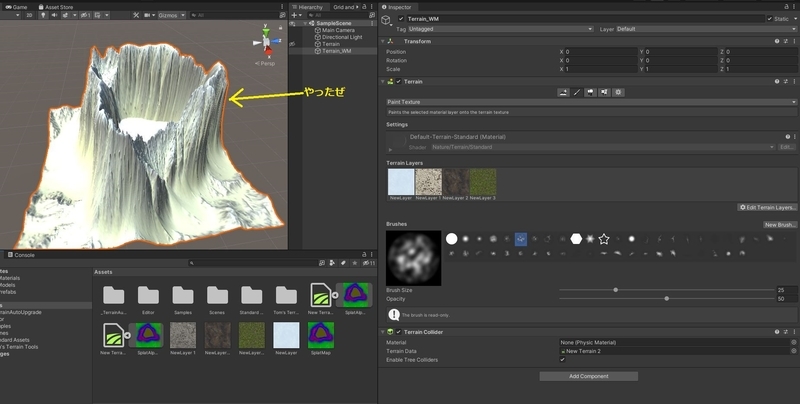
Task: Toggle Terrain_WM active checkbox
Action: point(401,19)
